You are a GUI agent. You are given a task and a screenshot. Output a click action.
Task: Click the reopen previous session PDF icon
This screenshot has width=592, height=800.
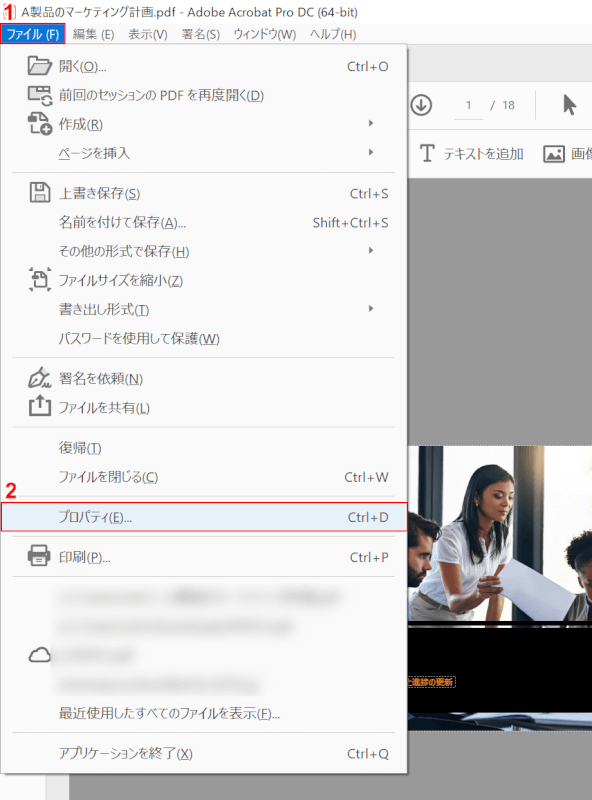(39, 95)
